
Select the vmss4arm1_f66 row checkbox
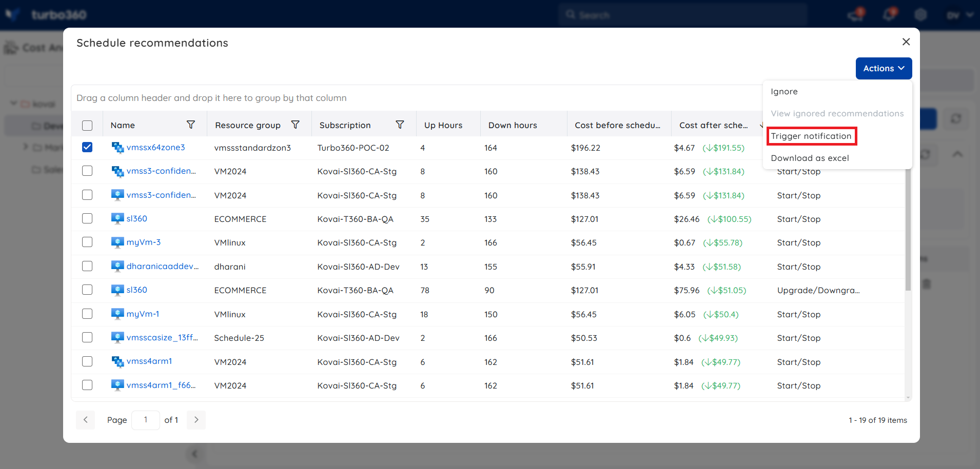(87, 385)
